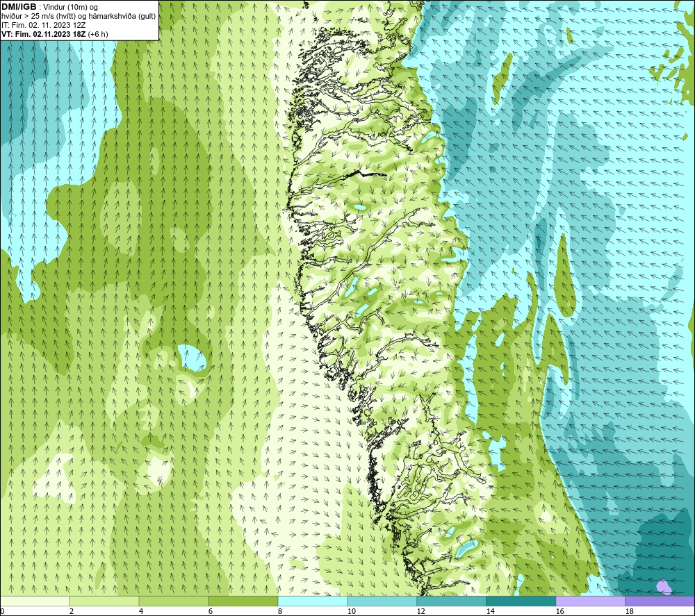Click the 6–8 m/s darker green legend swatch
This screenshot has width=695, height=616.
243,601
